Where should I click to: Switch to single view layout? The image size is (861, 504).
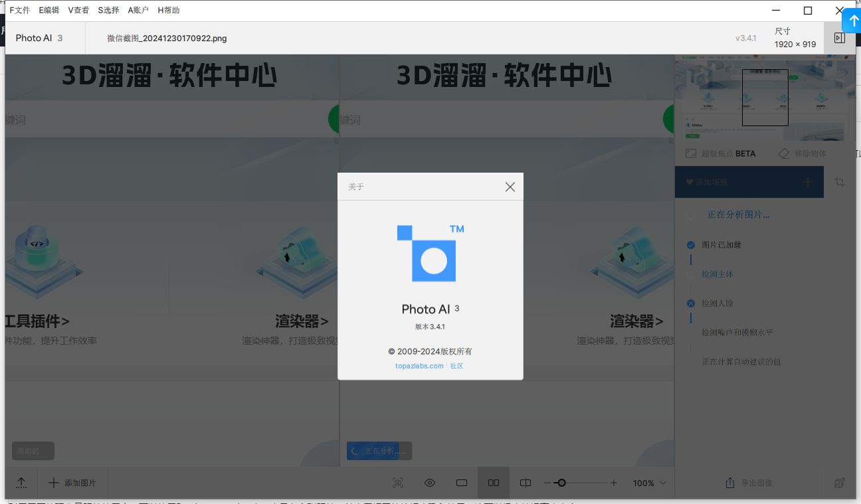point(462,483)
